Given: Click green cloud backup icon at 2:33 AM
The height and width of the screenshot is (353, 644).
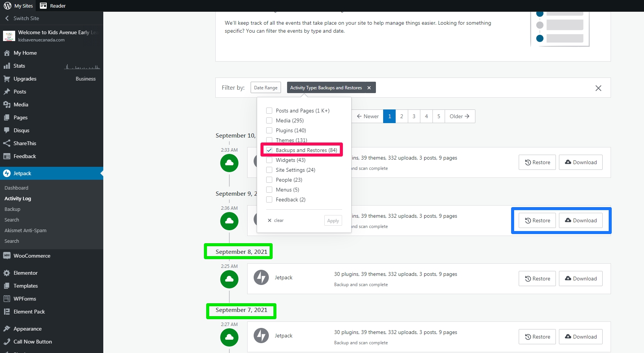Looking at the screenshot, I should (x=229, y=163).
